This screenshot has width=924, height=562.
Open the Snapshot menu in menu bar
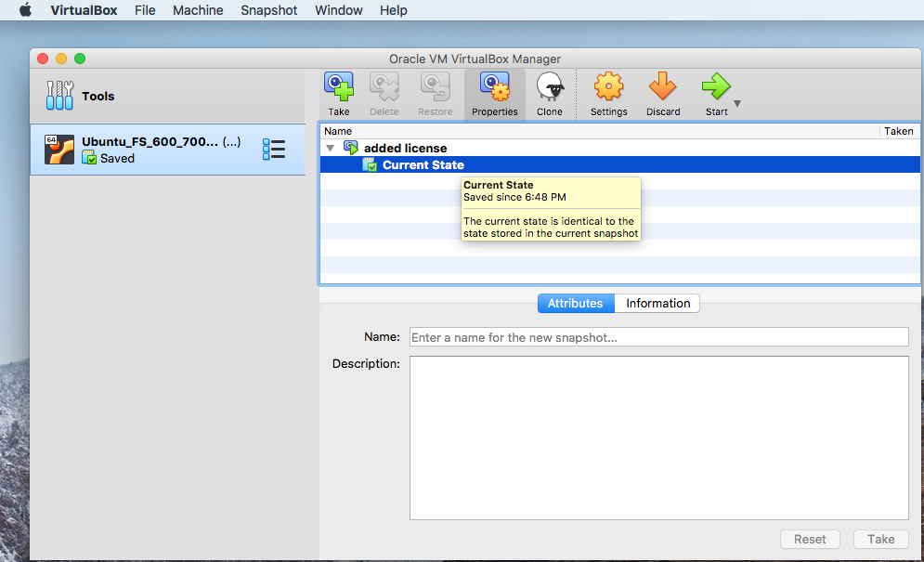point(268,10)
